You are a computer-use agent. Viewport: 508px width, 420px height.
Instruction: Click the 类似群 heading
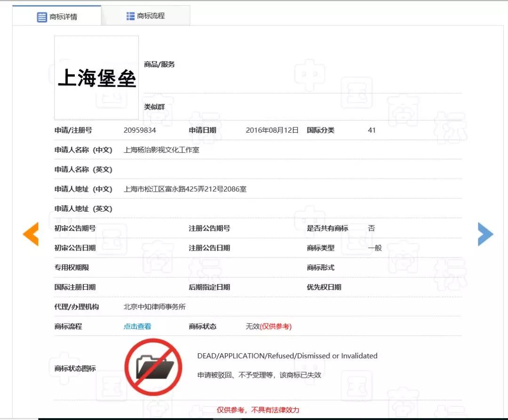coord(154,107)
